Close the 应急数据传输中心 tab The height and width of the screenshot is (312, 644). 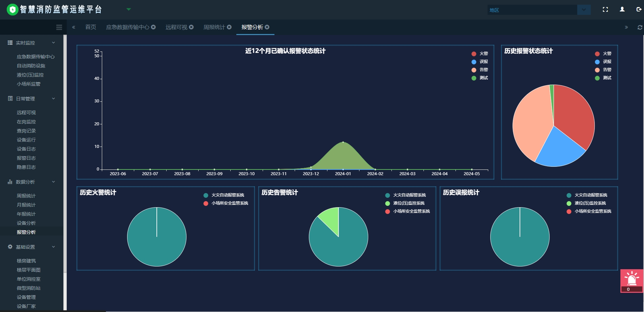(153, 27)
